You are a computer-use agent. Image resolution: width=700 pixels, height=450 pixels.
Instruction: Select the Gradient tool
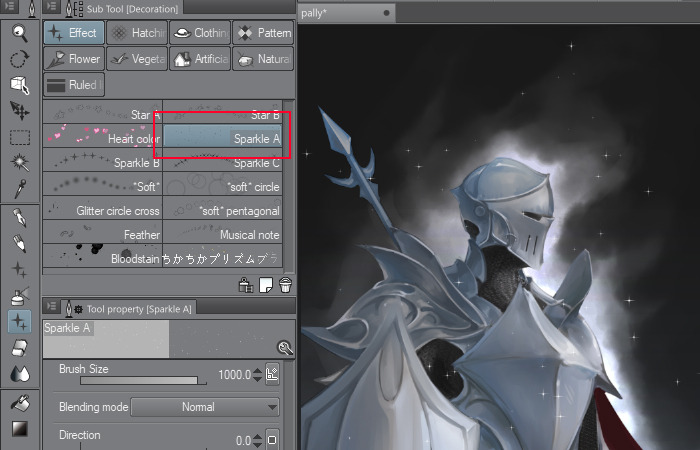click(20, 429)
